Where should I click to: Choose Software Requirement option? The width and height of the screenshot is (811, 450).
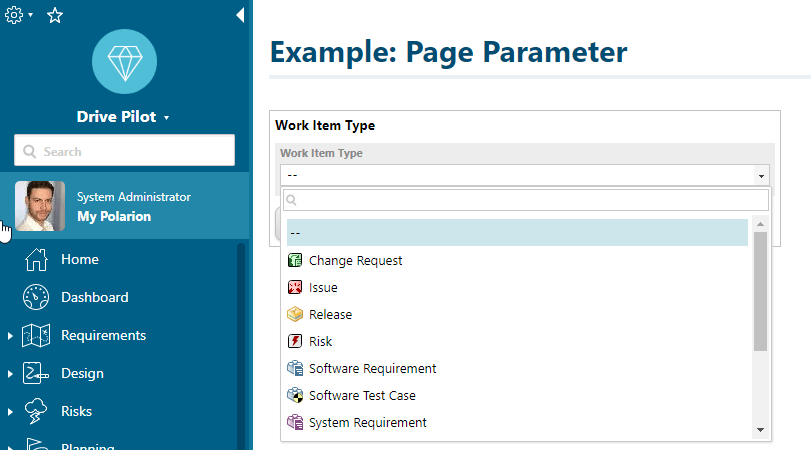372,369
